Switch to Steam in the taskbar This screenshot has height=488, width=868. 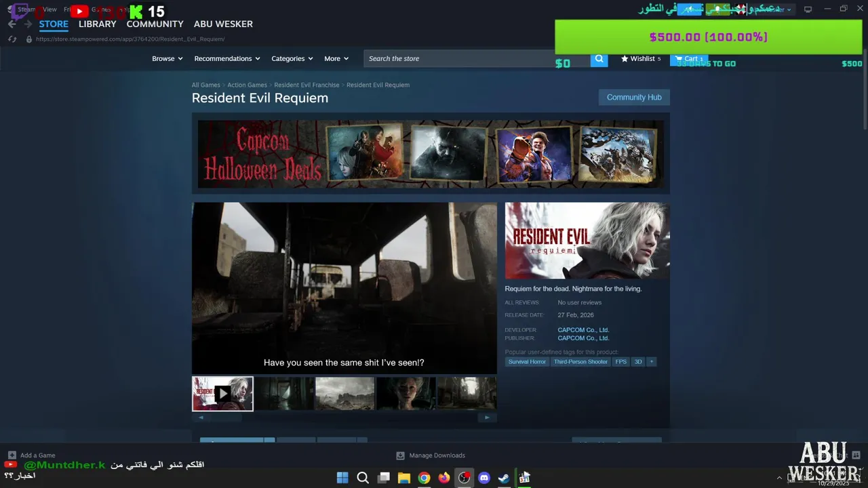tap(504, 478)
